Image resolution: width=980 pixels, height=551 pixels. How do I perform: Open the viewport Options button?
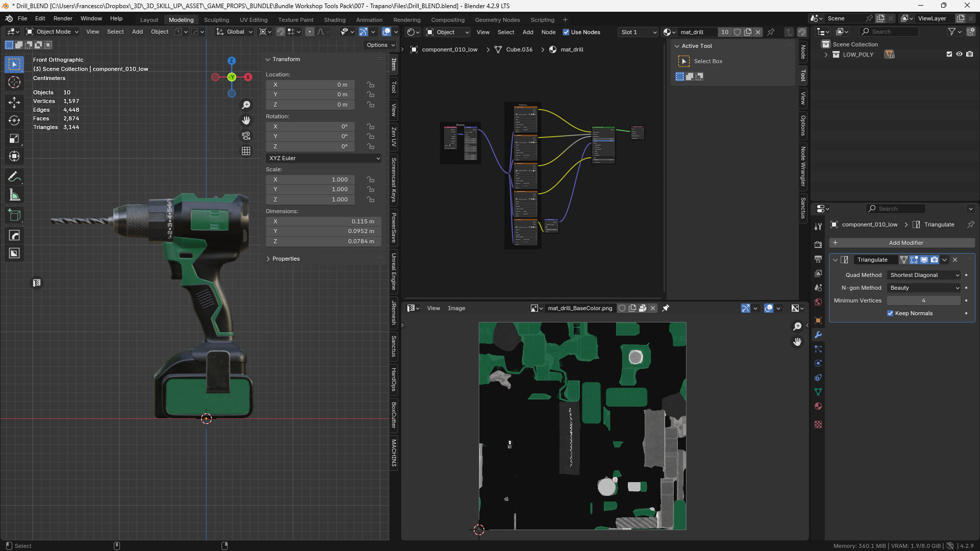[380, 45]
